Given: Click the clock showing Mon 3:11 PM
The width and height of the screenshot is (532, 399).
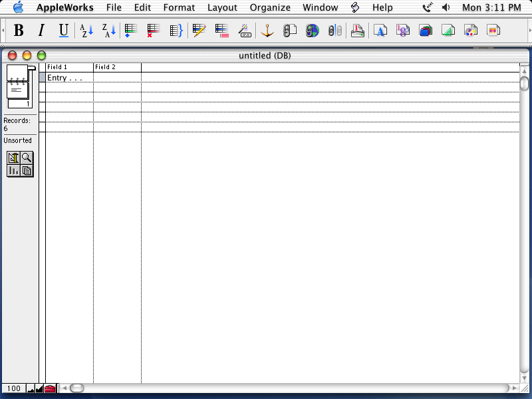Looking at the screenshot, I should (491, 7).
